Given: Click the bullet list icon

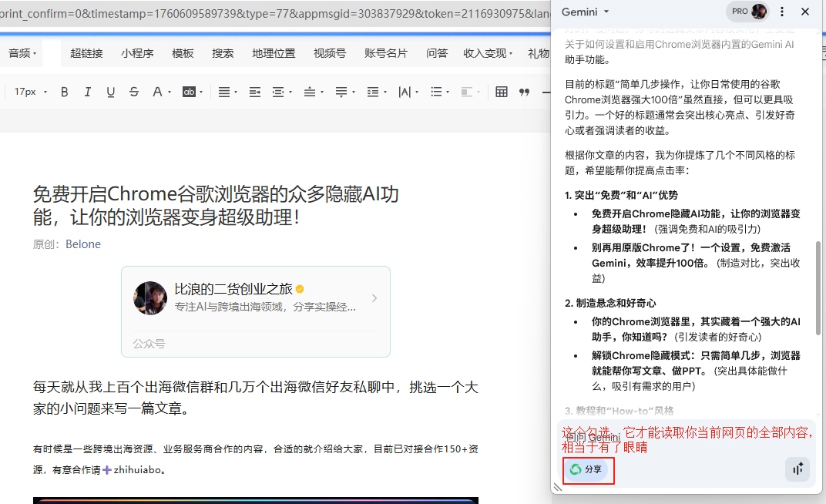Looking at the screenshot, I should click(x=436, y=92).
